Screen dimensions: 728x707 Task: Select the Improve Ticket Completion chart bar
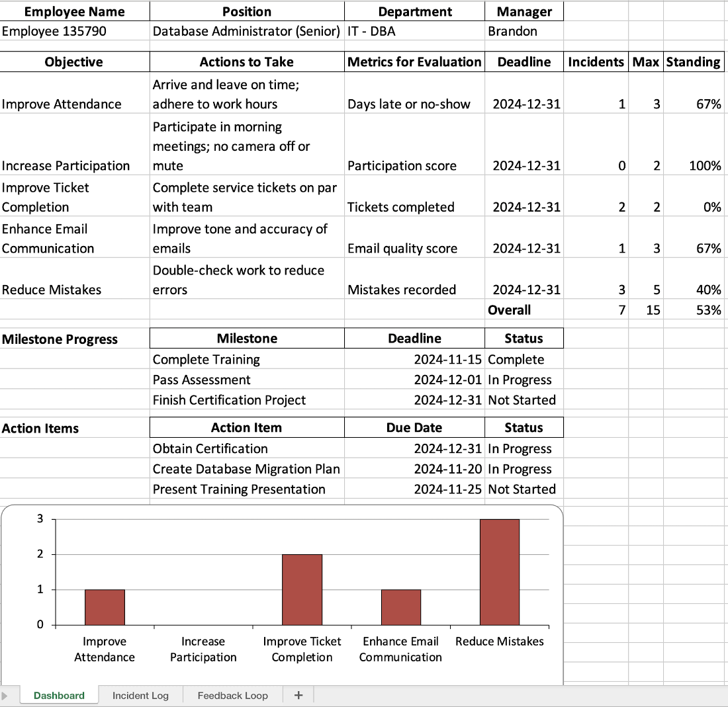click(302, 590)
